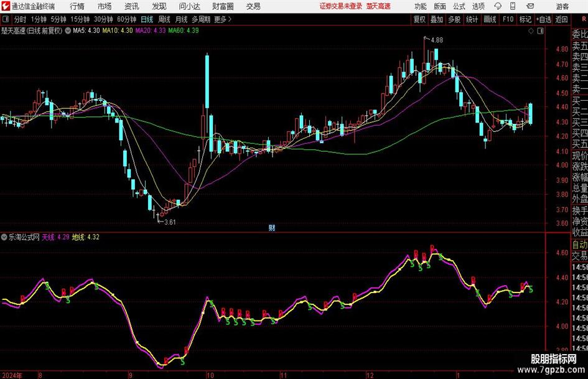This screenshot has width=588, height=379.
Task: Click month 12 on the time axis
Action: [x=370, y=375]
